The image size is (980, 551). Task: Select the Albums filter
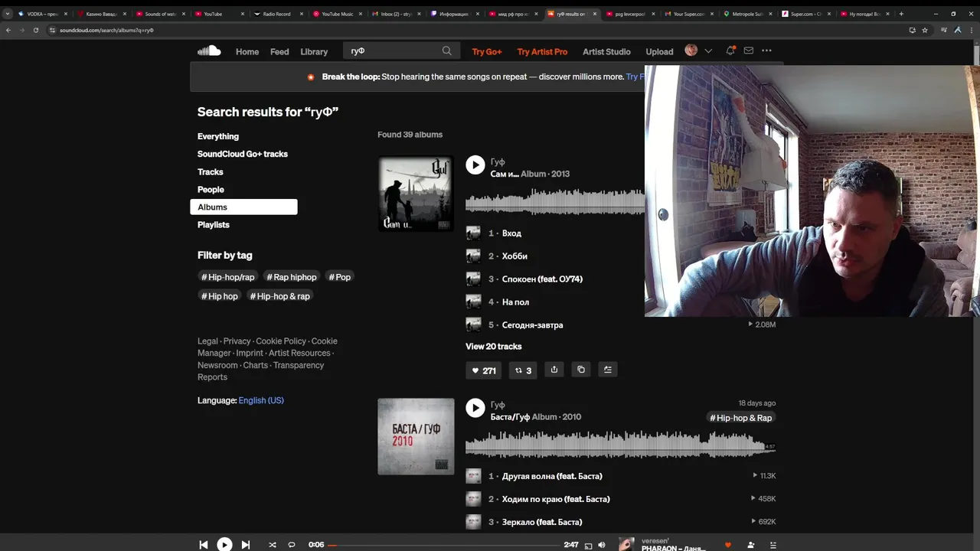243,207
